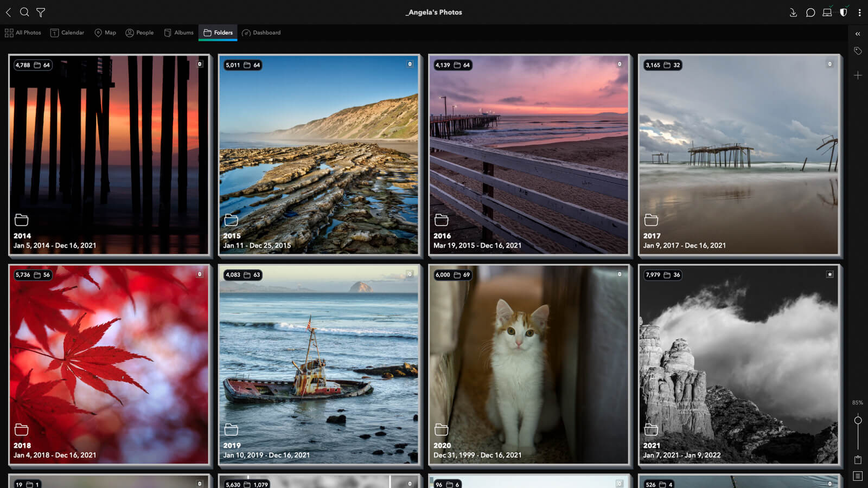Open the pier at sunset 2016 folder thumbnail

[529, 155]
